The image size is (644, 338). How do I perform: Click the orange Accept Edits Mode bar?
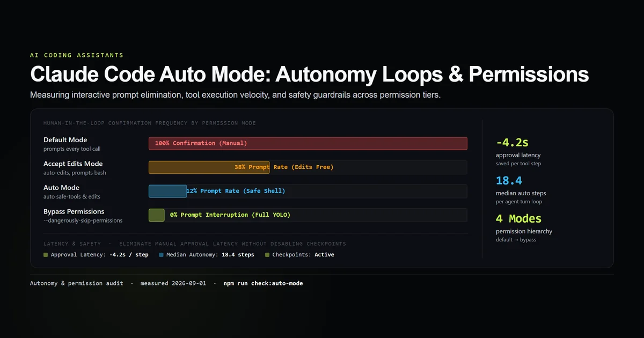(x=209, y=167)
